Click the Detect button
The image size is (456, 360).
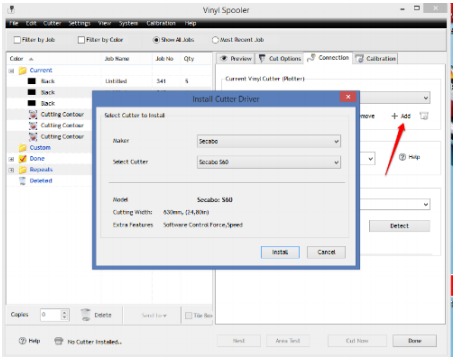click(399, 226)
